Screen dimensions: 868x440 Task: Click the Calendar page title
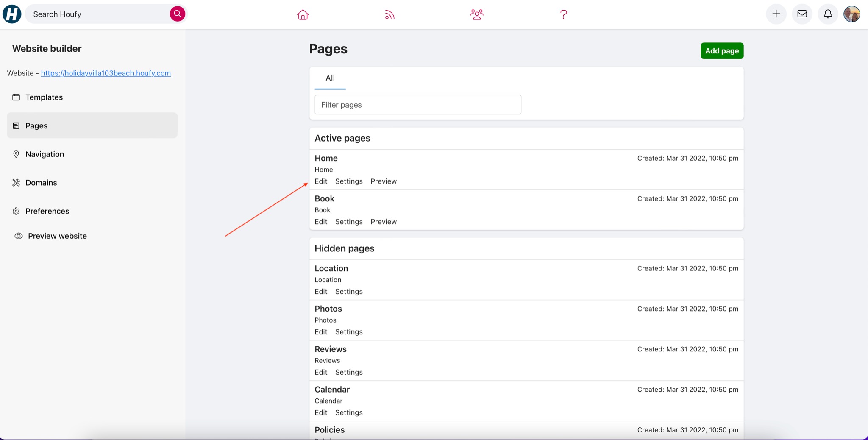pos(332,389)
